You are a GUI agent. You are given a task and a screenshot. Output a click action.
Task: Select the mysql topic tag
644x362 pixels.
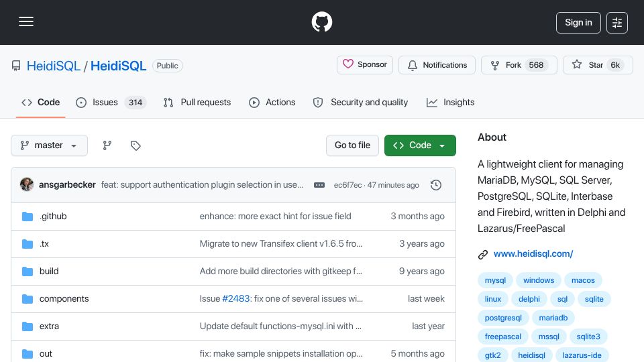(495, 280)
